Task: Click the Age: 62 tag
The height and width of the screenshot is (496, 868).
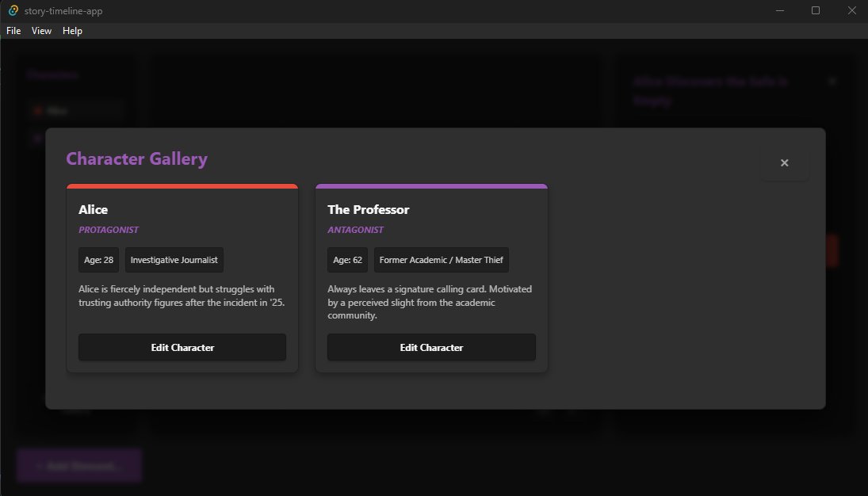Action: tap(348, 260)
